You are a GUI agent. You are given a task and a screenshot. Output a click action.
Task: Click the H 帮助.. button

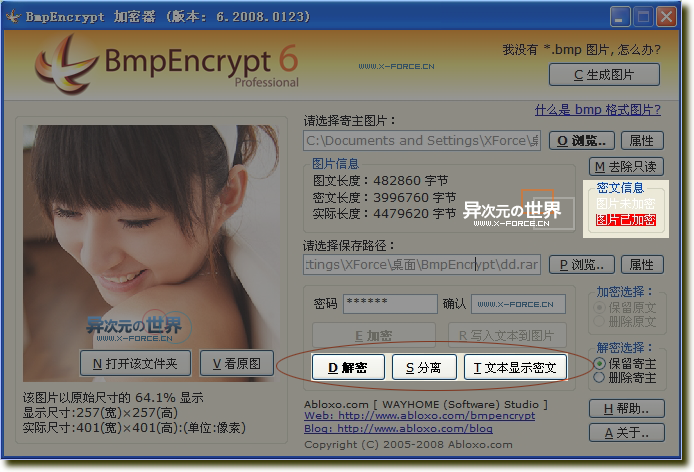coord(627,408)
